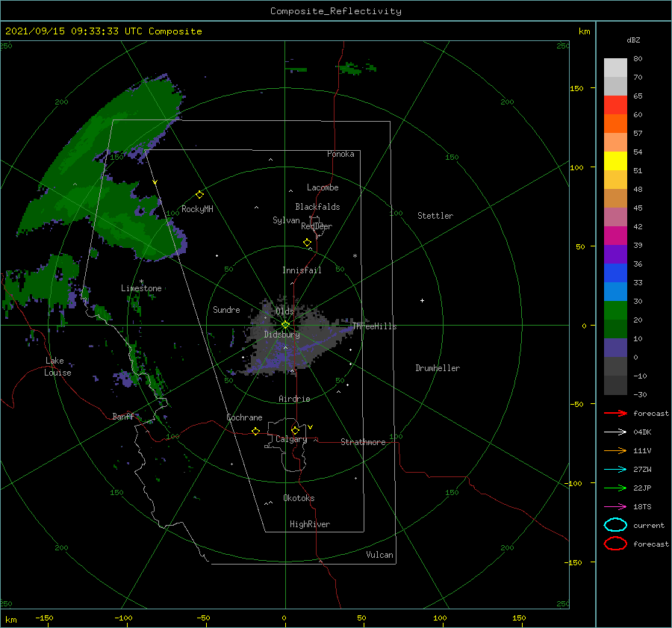Click the white 04DK arrow icon
This screenshot has width=672, height=628.
(x=615, y=432)
